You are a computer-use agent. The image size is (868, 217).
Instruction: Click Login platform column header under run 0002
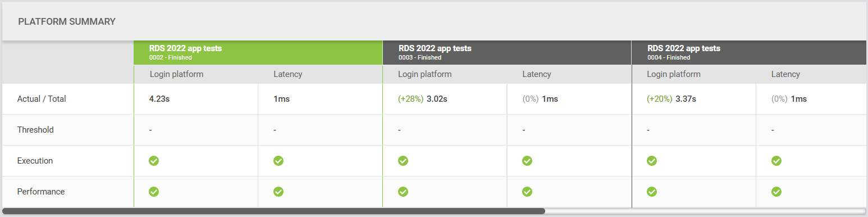[x=176, y=74]
